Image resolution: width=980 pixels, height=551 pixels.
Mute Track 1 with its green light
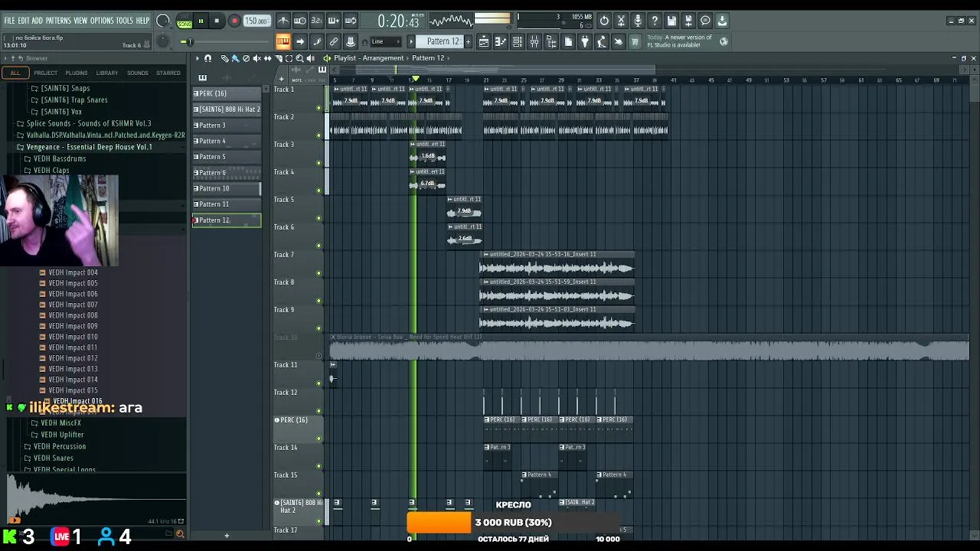[x=319, y=108]
